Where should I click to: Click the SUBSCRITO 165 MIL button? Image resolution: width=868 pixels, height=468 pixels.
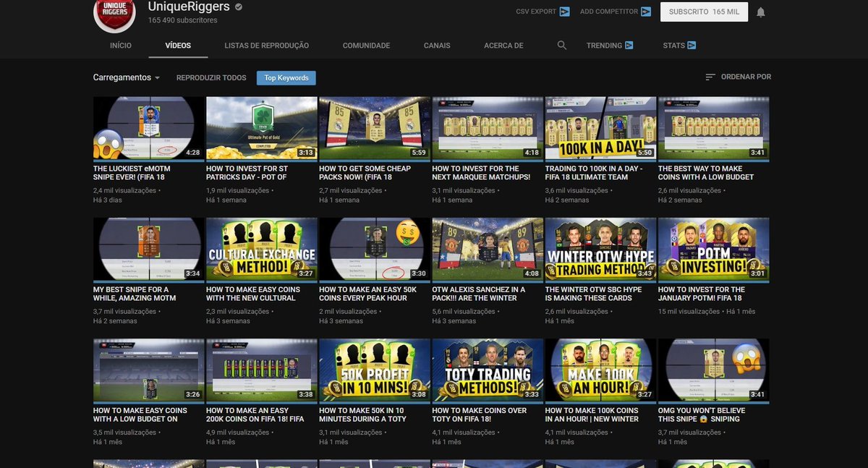704,12
